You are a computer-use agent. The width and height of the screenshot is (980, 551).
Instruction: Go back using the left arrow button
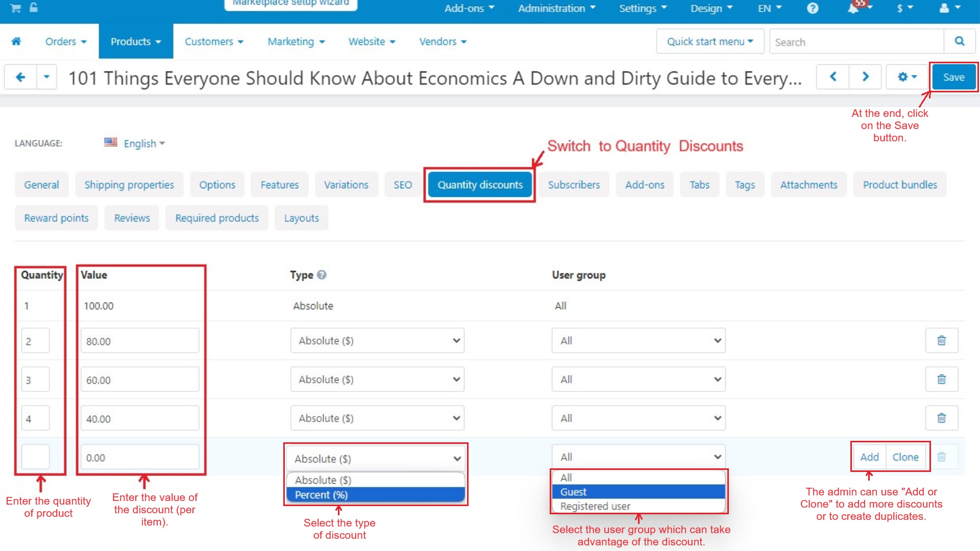(x=20, y=77)
